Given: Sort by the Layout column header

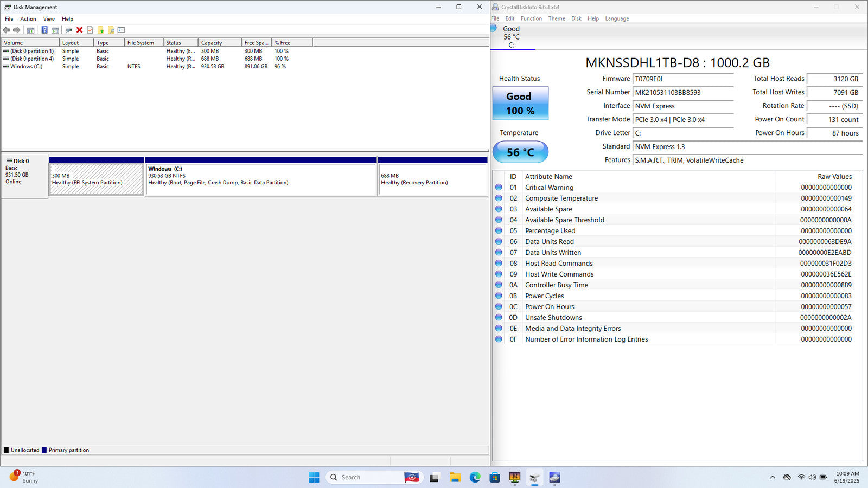Looking at the screenshot, I should tap(76, 43).
